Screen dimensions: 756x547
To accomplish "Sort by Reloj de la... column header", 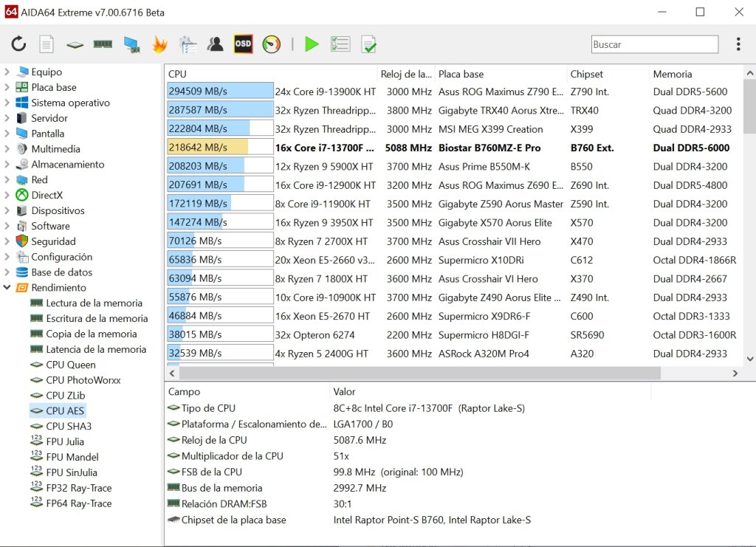I will [x=406, y=75].
